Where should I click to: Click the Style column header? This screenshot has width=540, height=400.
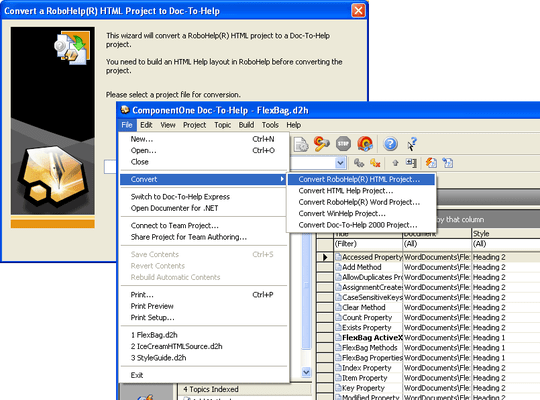tap(506, 234)
